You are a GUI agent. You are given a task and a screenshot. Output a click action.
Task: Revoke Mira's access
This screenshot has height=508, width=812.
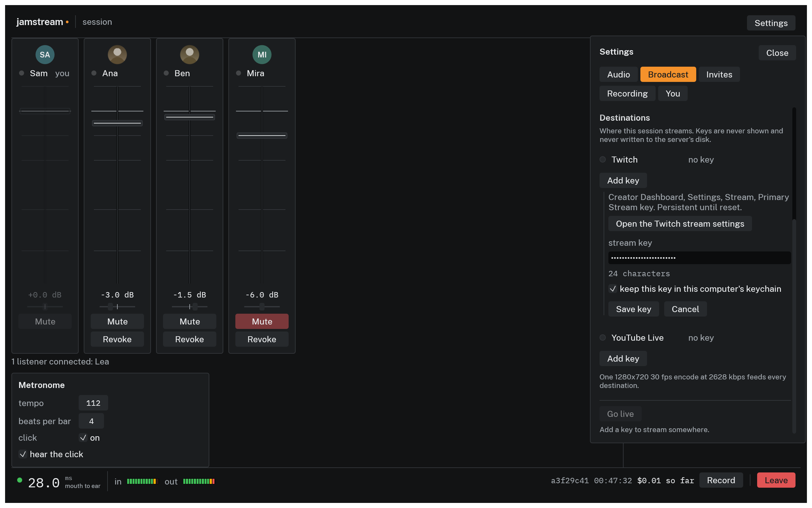pyautogui.click(x=262, y=339)
